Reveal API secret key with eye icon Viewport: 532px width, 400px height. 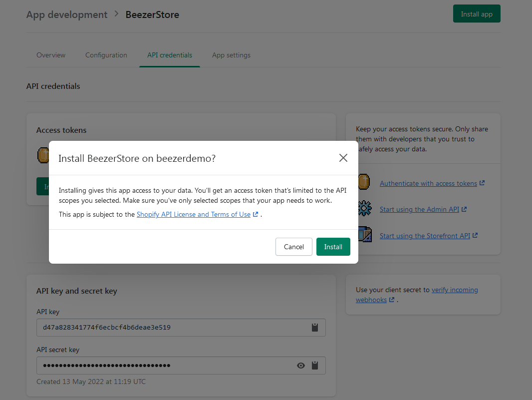coord(301,366)
